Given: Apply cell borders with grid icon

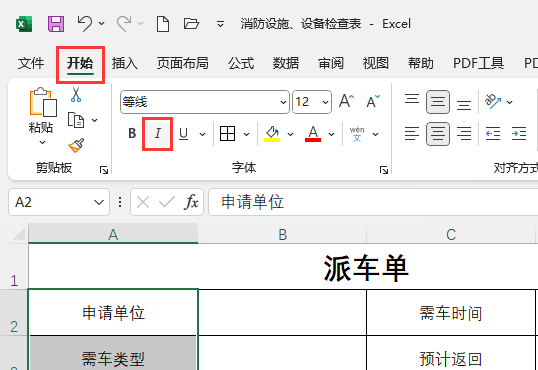Looking at the screenshot, I should [x=227, y=134].
